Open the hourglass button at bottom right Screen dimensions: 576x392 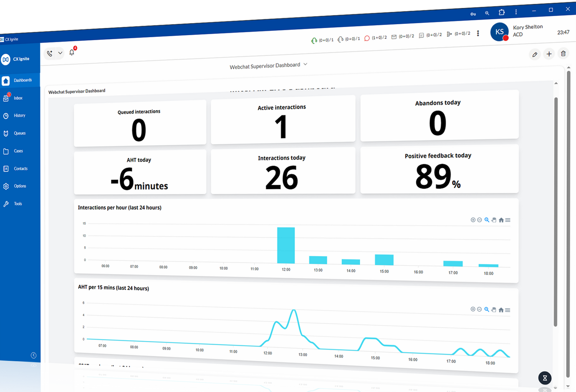[545, 378]
